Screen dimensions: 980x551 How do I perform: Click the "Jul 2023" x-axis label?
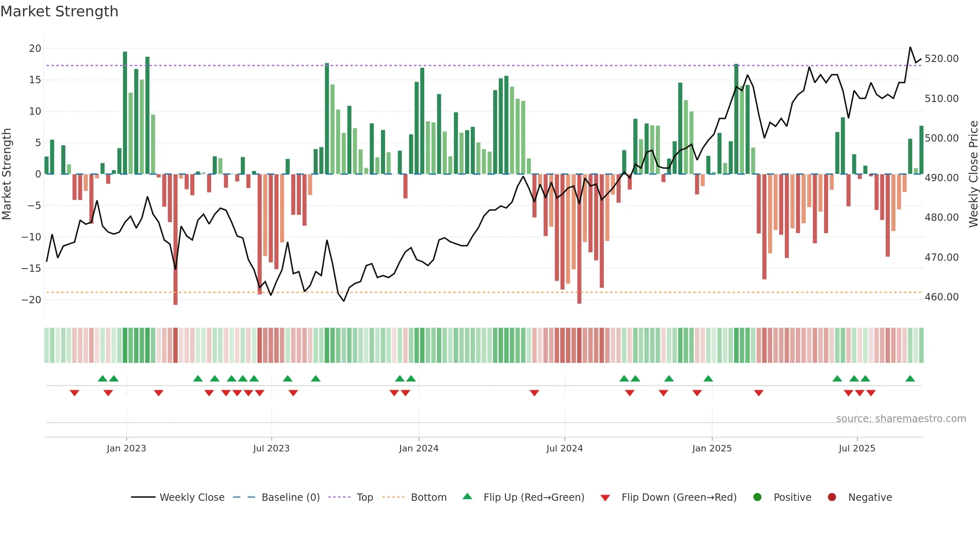coord(271,448)
